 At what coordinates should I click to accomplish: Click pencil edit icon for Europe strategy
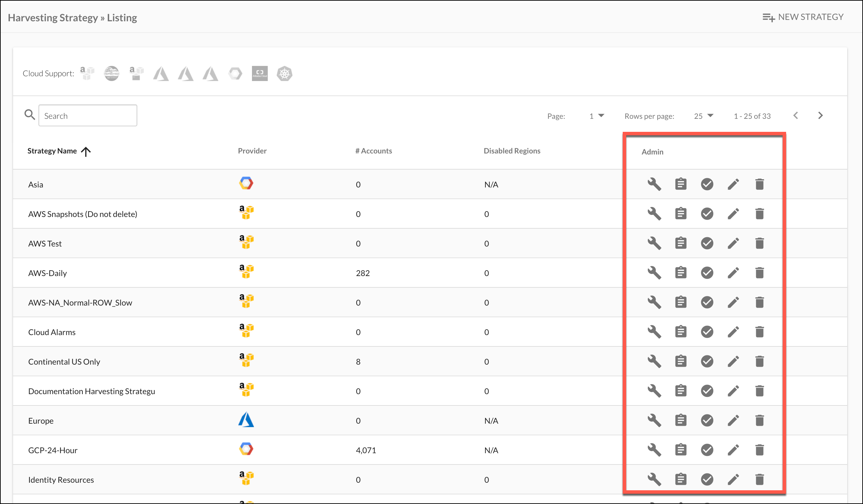[x=733, y=421]
